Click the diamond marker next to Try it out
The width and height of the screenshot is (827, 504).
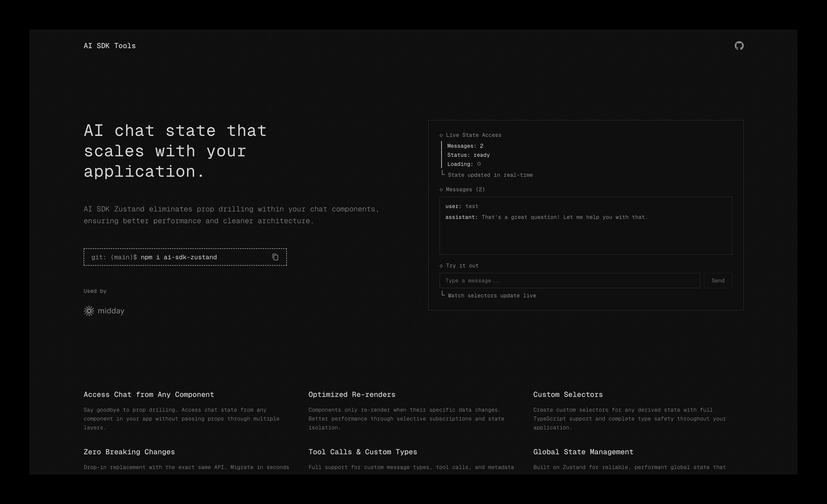click(x=441, y=266)
